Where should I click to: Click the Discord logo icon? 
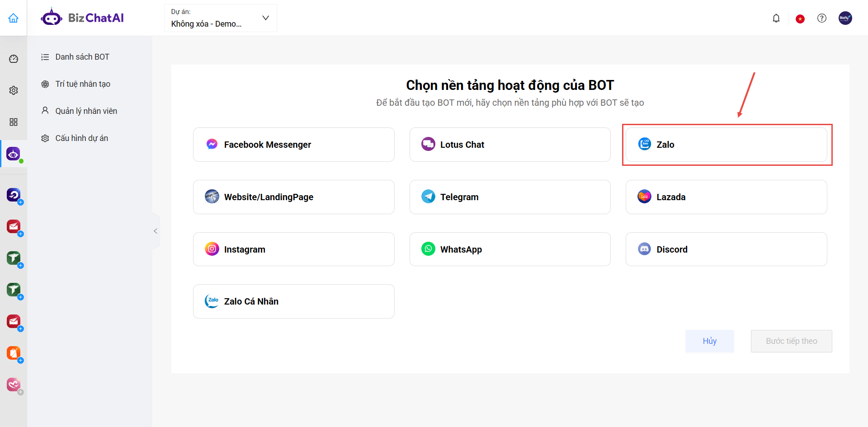coord(644,249)
